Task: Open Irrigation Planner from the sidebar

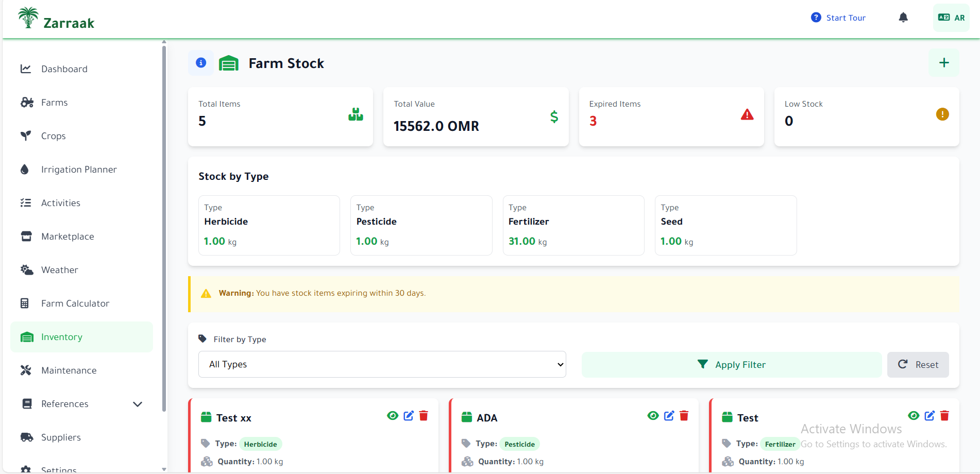Action: click(79, 170)
